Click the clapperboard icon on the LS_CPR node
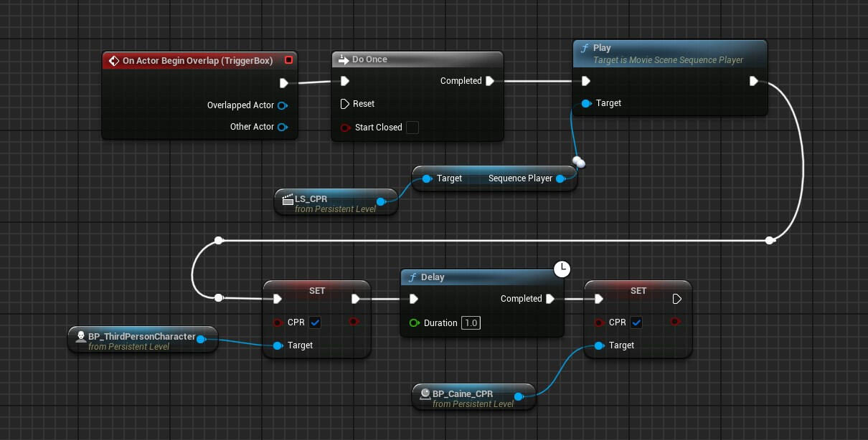 288,199
